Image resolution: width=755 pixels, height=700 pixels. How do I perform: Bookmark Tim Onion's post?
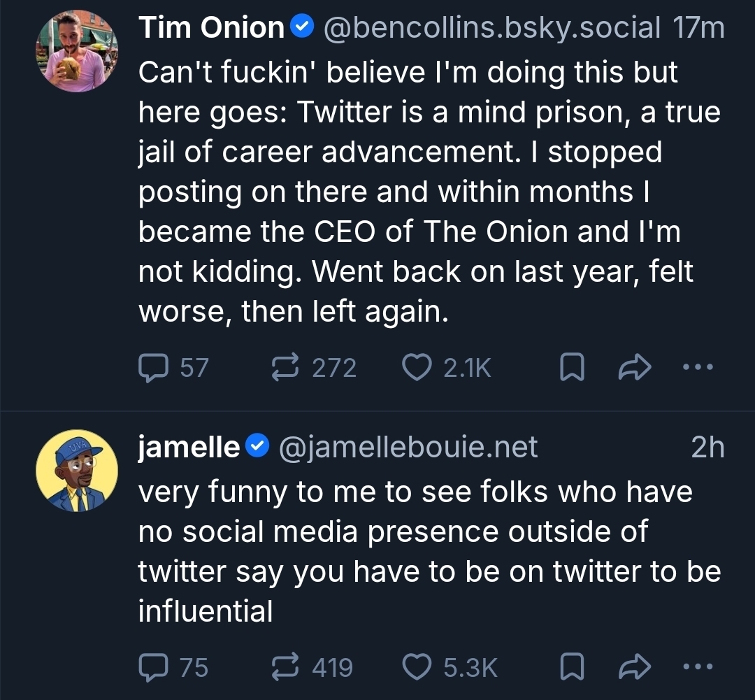571,368
